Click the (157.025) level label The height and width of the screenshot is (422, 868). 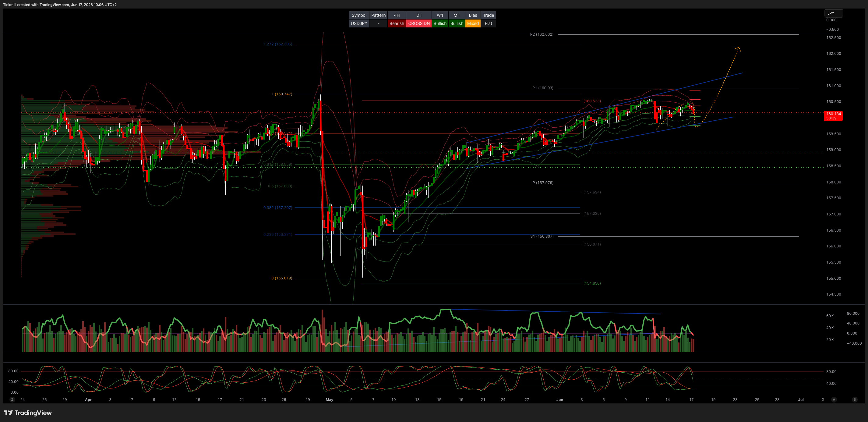(x=592, y=213)
